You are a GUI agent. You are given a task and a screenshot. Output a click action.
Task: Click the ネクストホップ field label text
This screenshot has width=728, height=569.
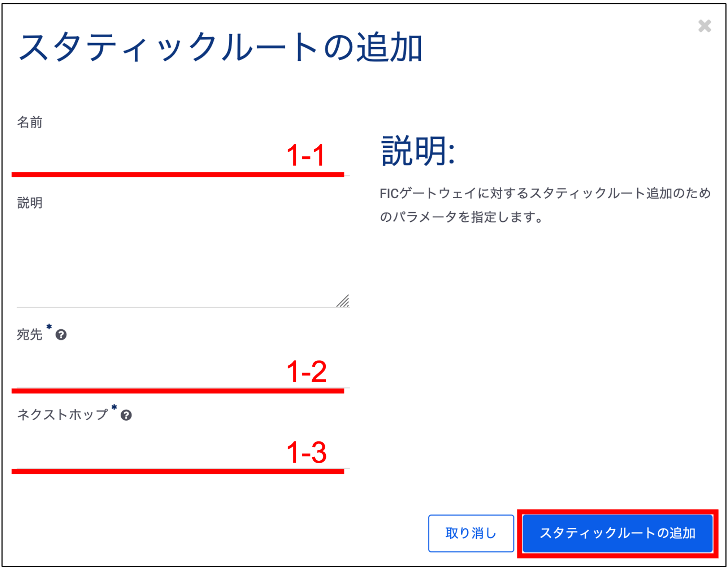62,414
